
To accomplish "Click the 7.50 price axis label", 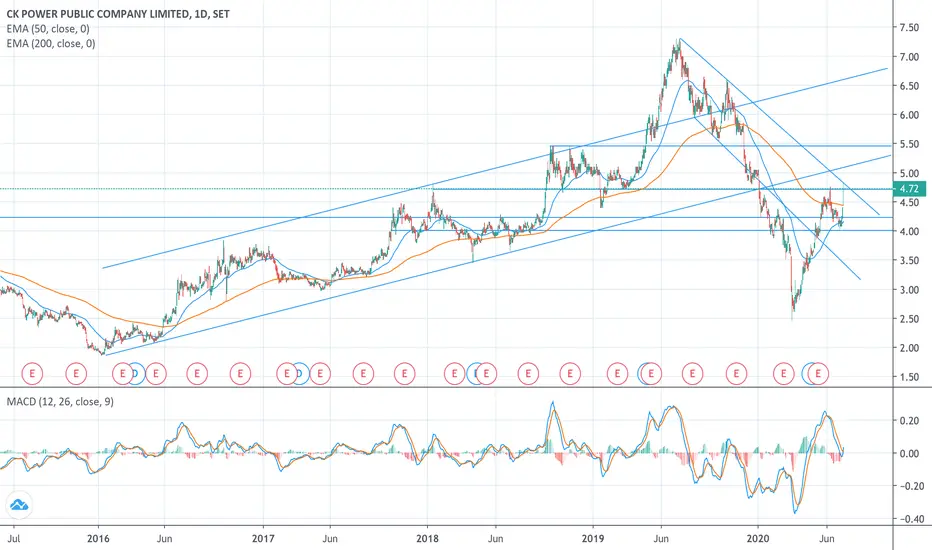I will [x=909, y=27].
